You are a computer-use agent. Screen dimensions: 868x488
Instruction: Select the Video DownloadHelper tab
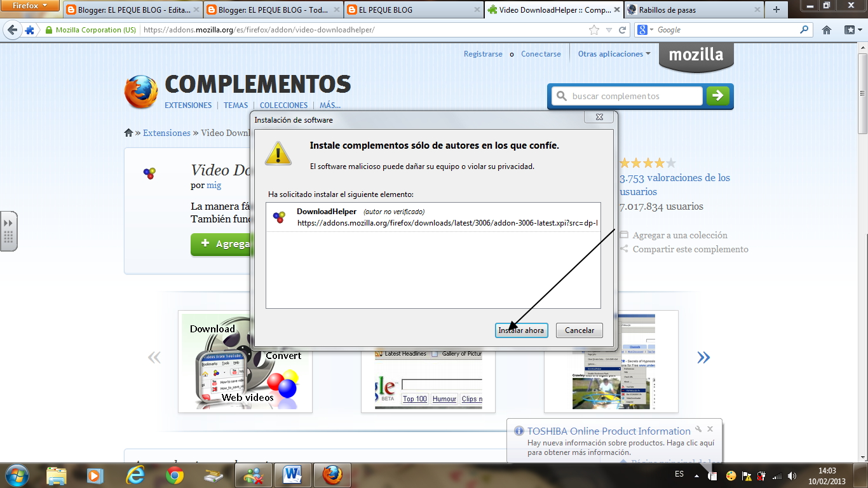tap(553, 10)
